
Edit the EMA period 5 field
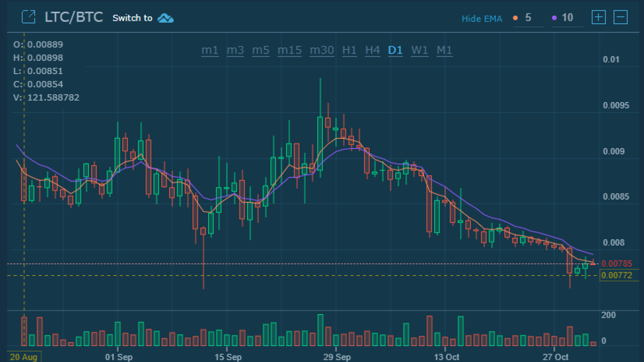[x=528, y=18]
